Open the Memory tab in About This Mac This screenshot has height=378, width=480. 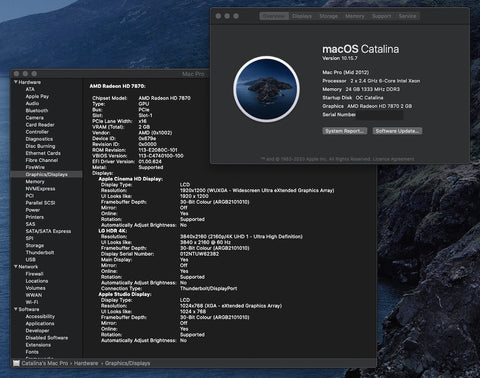(355, 16)
